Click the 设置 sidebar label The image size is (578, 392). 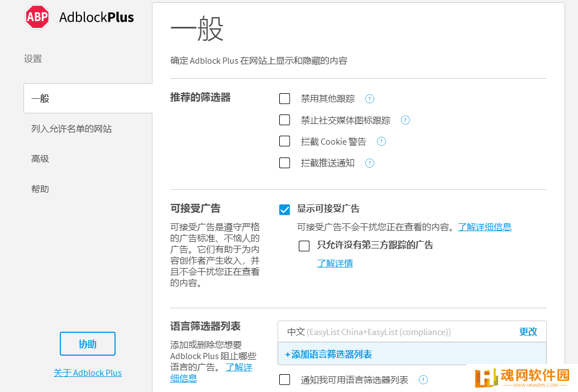click(33, 59)
